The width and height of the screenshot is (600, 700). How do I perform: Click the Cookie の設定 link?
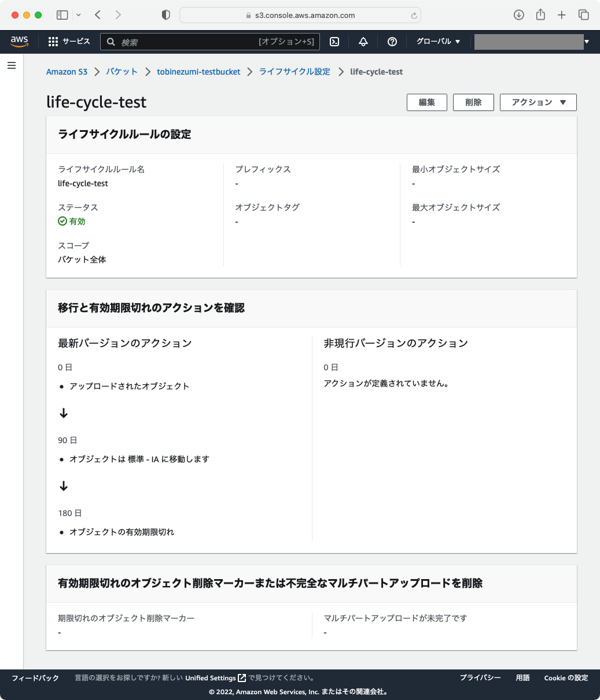point(565,677)
